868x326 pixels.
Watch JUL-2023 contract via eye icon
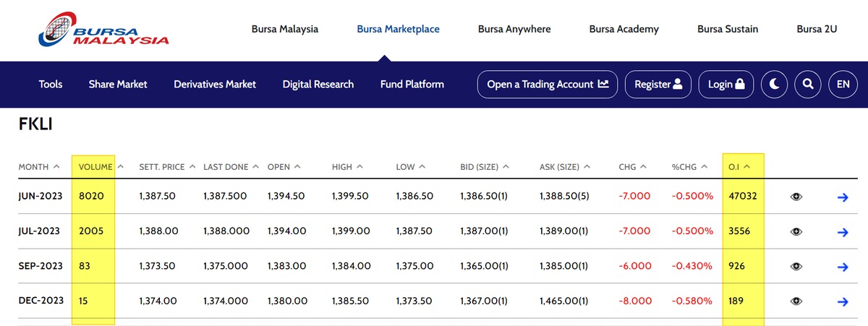[796, 231]
